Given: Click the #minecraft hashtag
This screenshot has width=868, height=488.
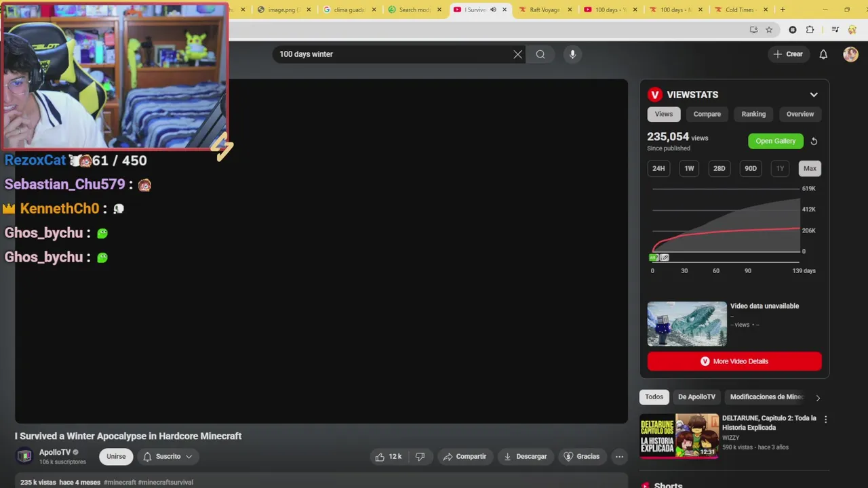Looking at the screenshot, I should [119, 483].
